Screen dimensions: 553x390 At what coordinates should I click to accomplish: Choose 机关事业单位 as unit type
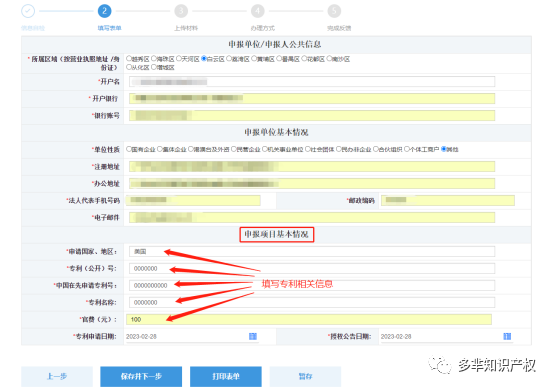pyautogui.click(x=265, y=149)
